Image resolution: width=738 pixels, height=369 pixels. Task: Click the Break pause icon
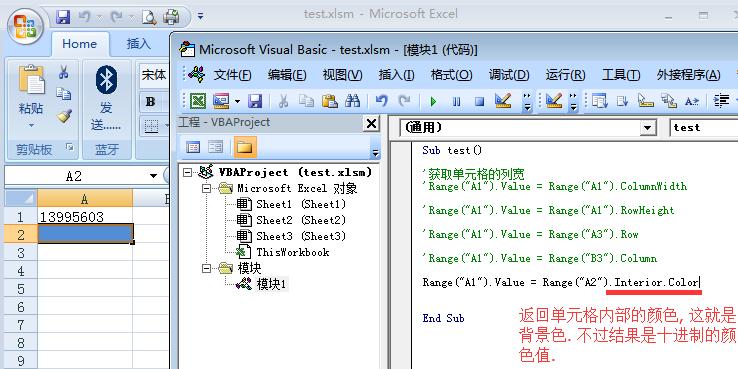(x=456, y=101)
